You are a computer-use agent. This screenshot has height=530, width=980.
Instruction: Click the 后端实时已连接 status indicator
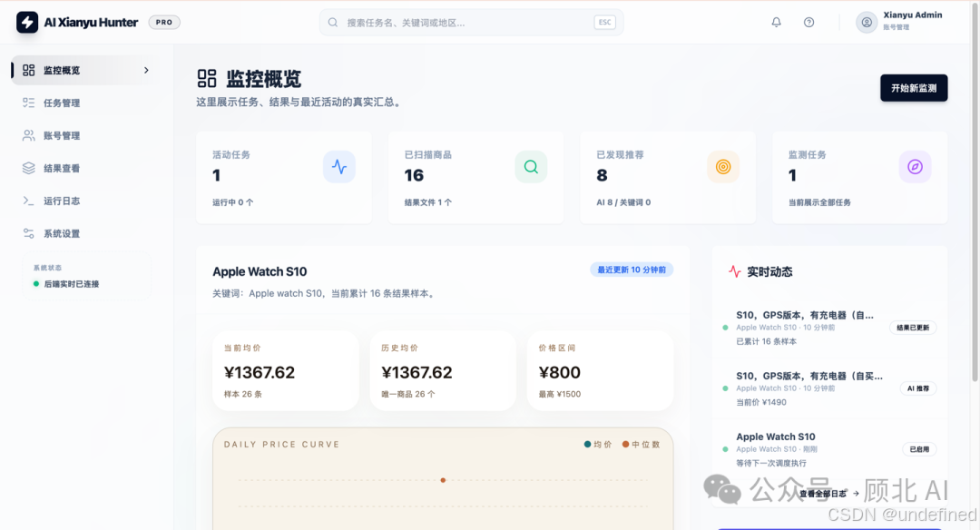[x=66, y=284]
